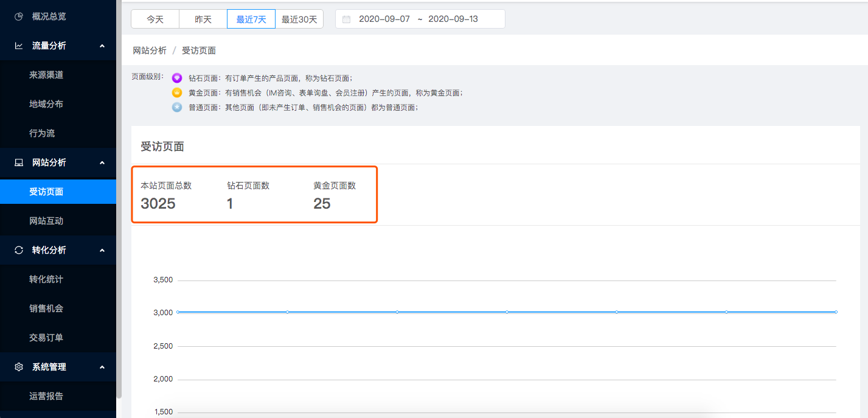Go to 销售机会 page
The image size is (868, 418).
(46, 308)
